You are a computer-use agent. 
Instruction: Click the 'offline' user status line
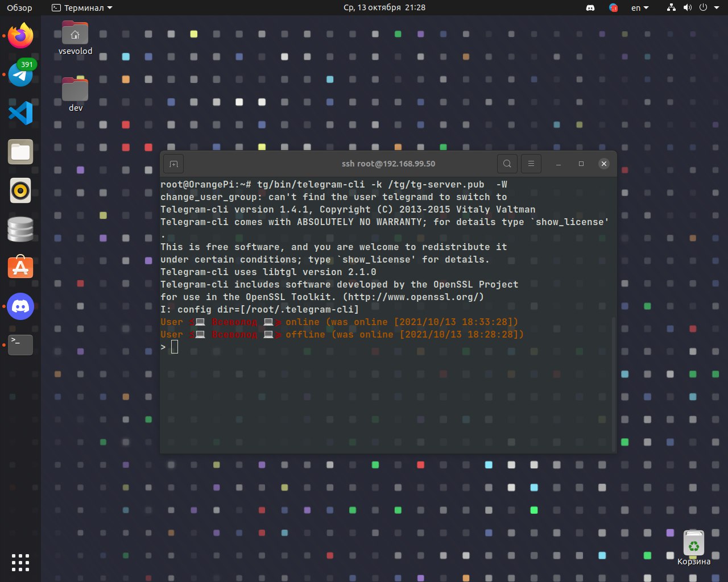point(342,334)
